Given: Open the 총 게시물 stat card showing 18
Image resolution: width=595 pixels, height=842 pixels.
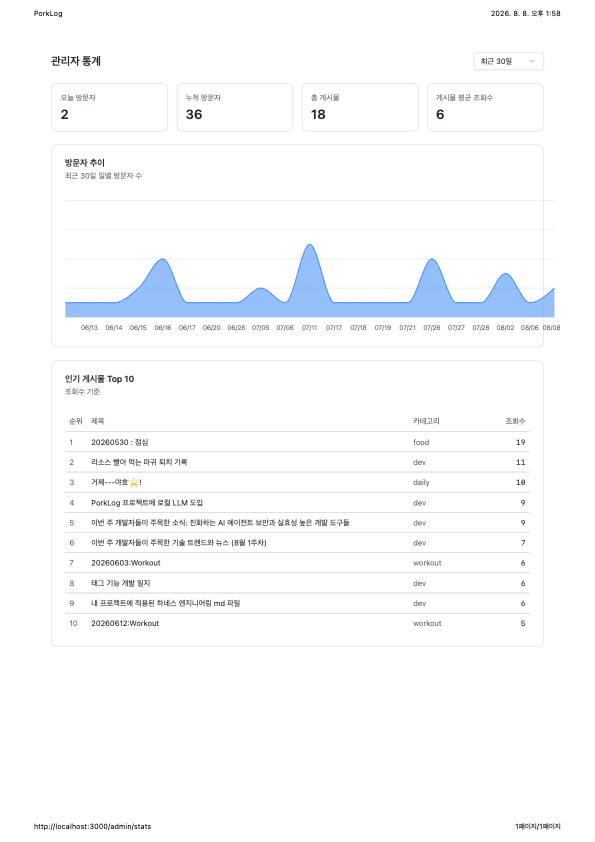Looking at the screenshot, I should pos(360,107).
